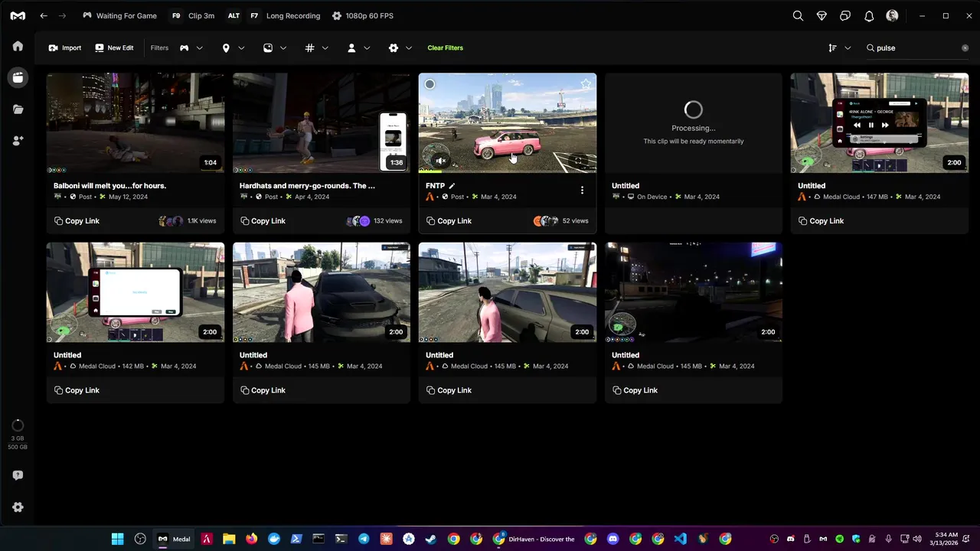980x551 pixels.
Task: Edit the FNTP title with pencil
Action: [452, 186]
